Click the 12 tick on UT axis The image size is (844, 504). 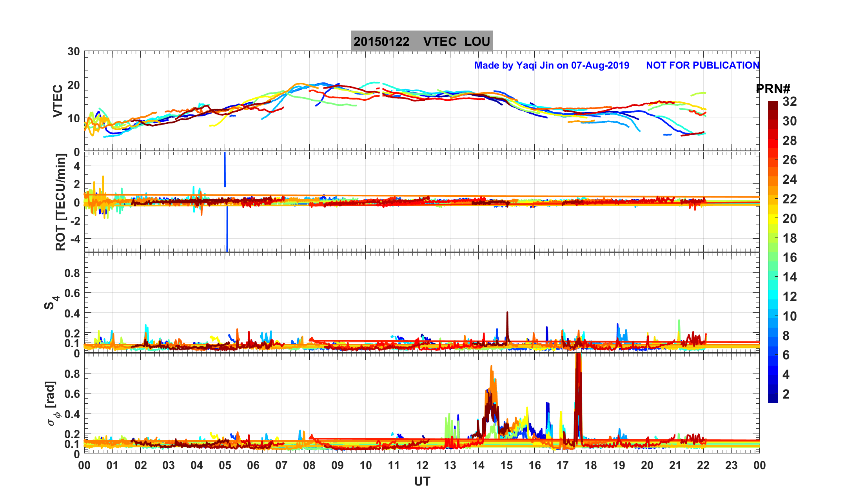[x=422, y=466]
